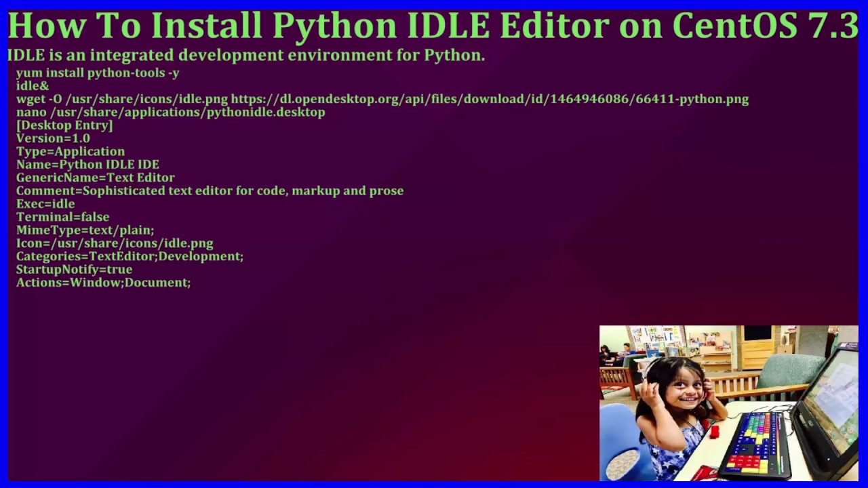Click the title "How To Install Python IDLE Editor on CentOS 7.3"
This screenshot has height=488, width=868.
(x=433, y=26)
